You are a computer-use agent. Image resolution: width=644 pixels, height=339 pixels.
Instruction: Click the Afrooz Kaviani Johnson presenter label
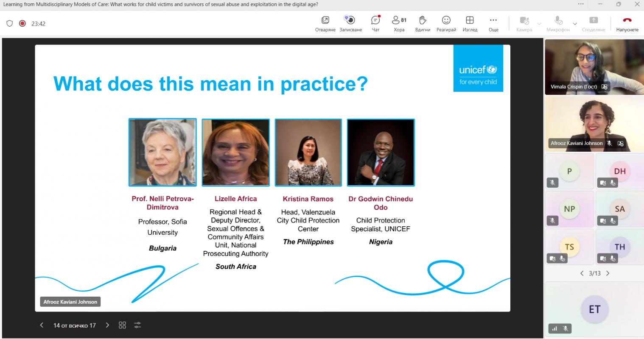coord(70,302)
